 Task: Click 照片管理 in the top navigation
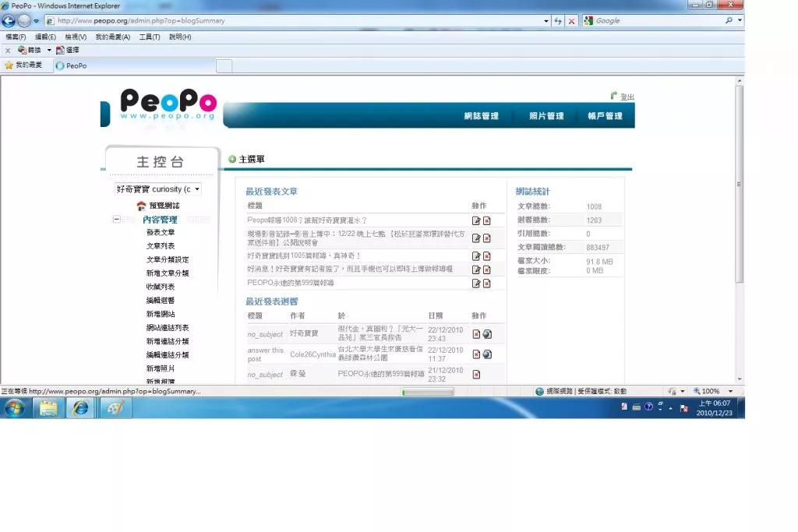tap(546, 116)
